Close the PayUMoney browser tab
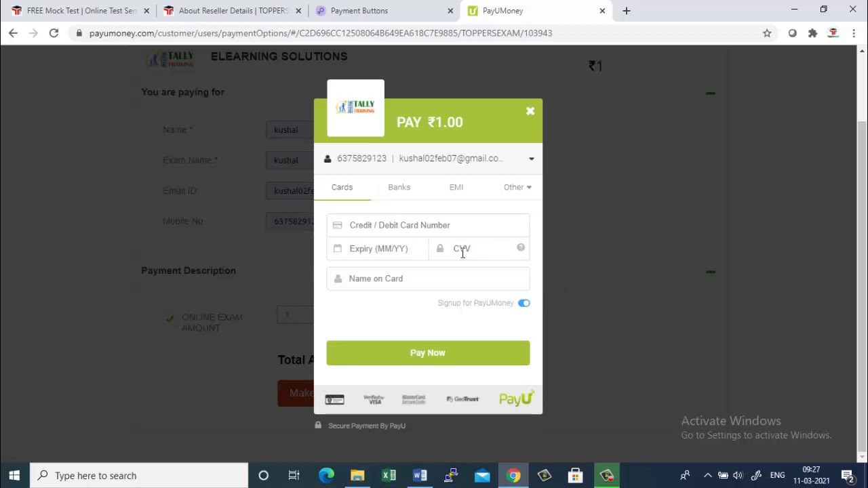 pyautogui.click(x=602, y=11)
